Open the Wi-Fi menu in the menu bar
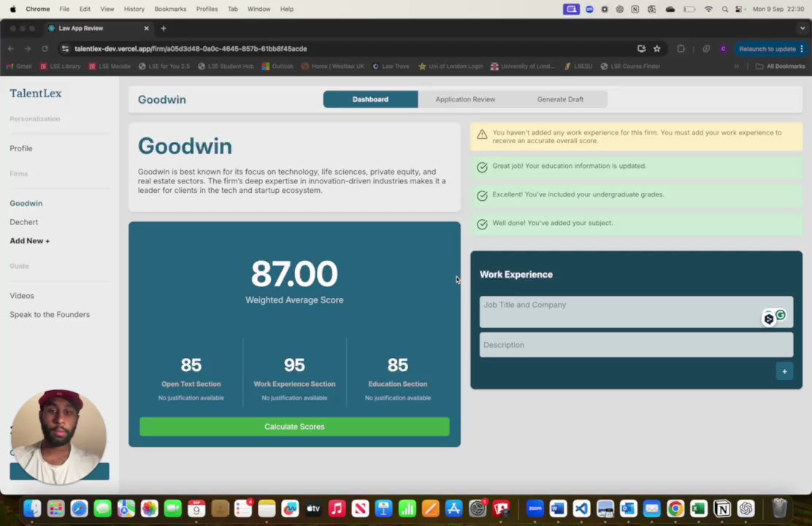Screen dimensions: 812x526 (708, 9)
